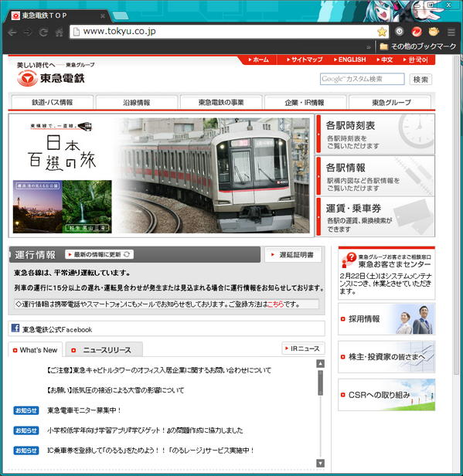Click the news list scrollbar thumb

320,382
